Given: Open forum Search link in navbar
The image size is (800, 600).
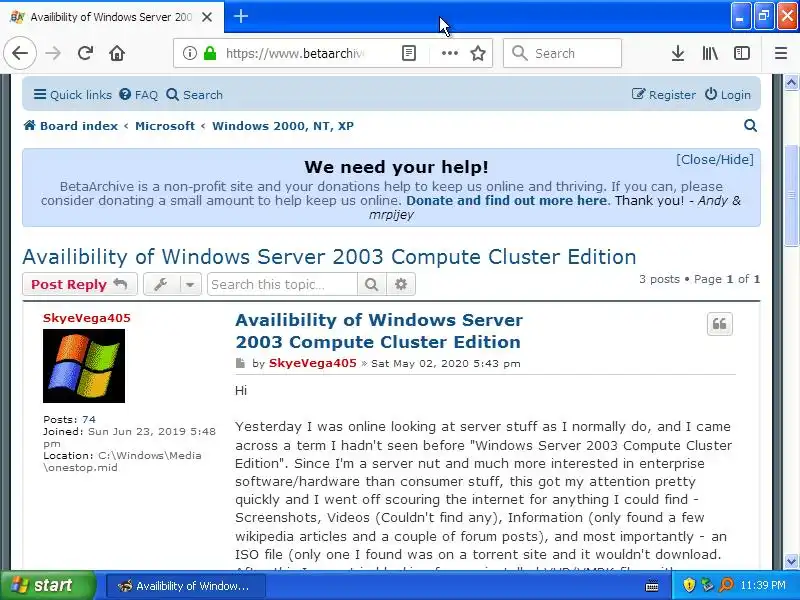Looking at the screenshot, I should (195, 95).
